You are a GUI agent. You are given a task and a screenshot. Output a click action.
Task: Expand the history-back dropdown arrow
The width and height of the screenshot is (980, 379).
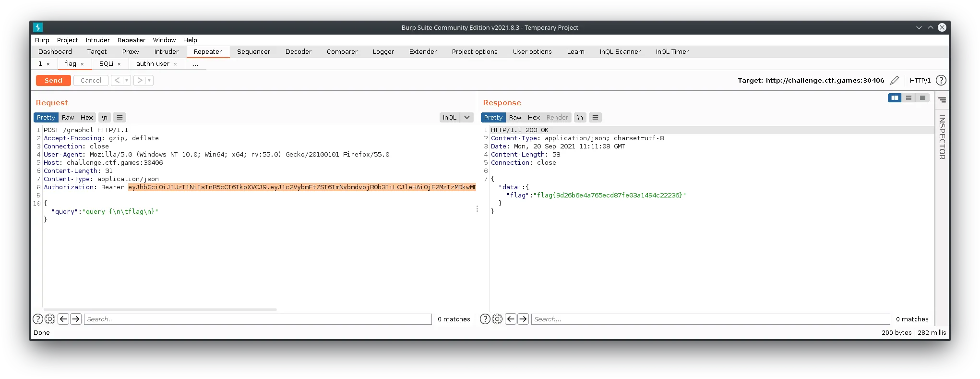[127, 80]
